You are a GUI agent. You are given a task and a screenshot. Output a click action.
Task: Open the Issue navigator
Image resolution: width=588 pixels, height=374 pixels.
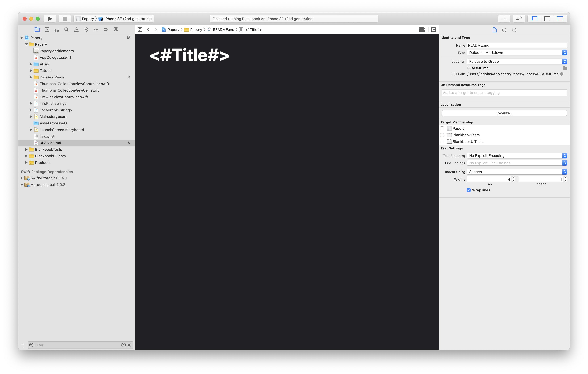click(x=76, y=29)
